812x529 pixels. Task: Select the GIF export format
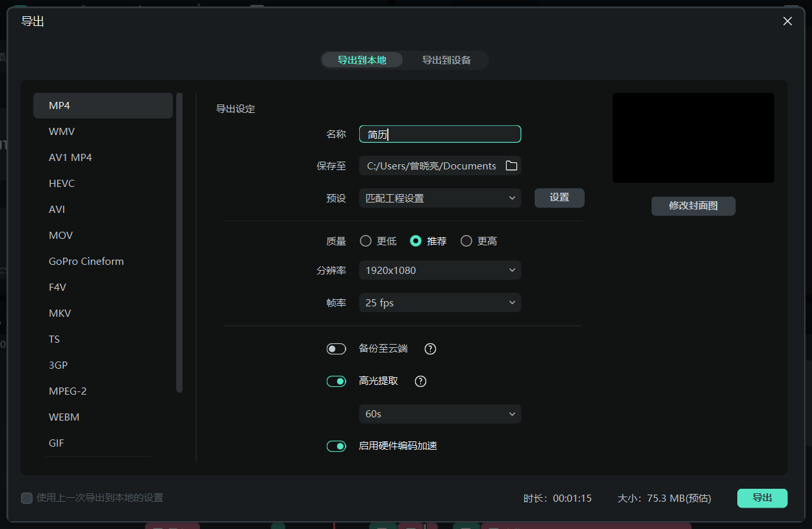[56, 443]
